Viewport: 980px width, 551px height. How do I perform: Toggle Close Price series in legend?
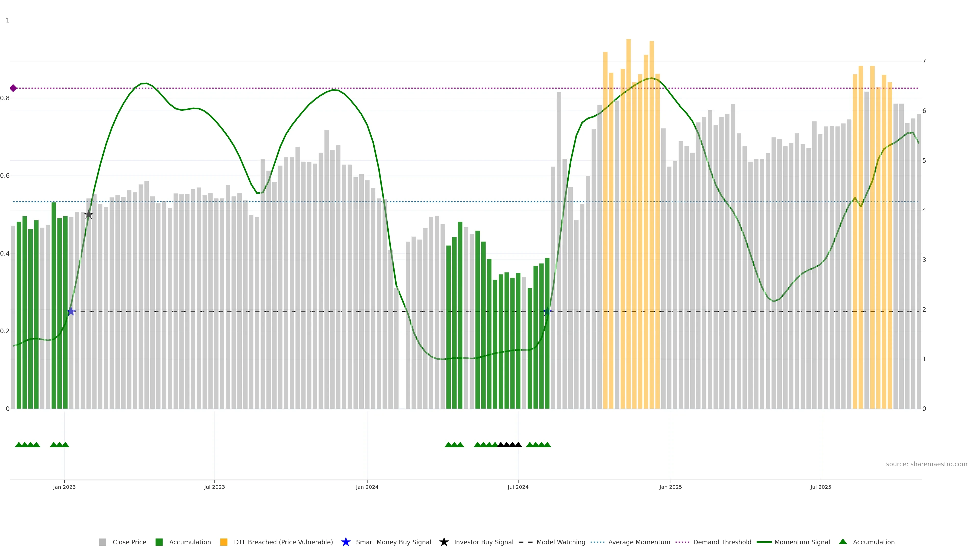click(x=129, y=542)
